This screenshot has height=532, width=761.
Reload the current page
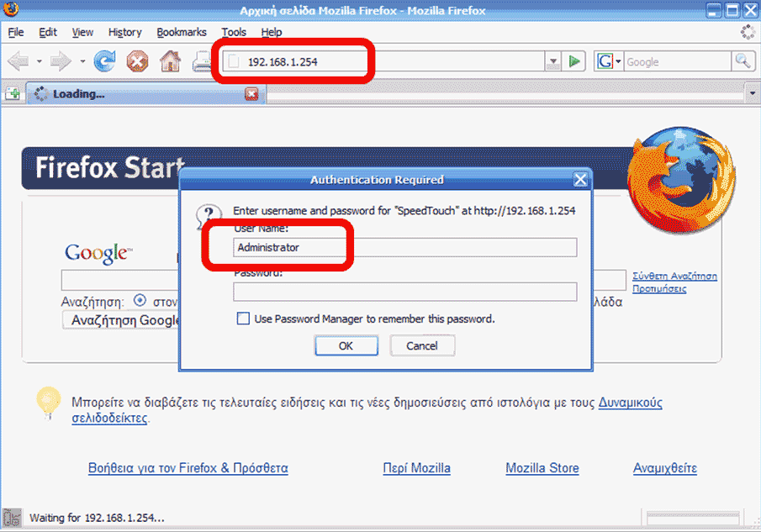(x=103, y=61)
